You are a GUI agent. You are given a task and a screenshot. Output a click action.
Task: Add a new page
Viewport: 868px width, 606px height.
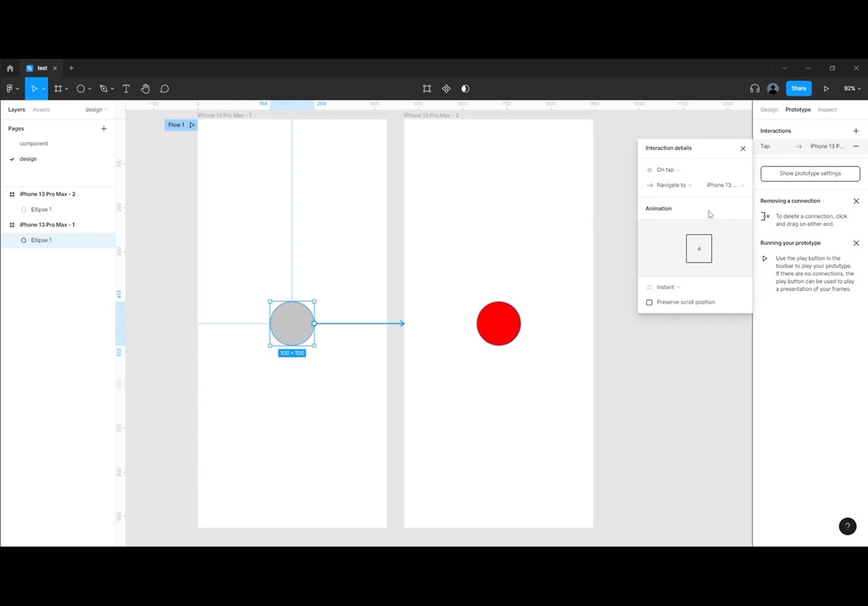104,129
